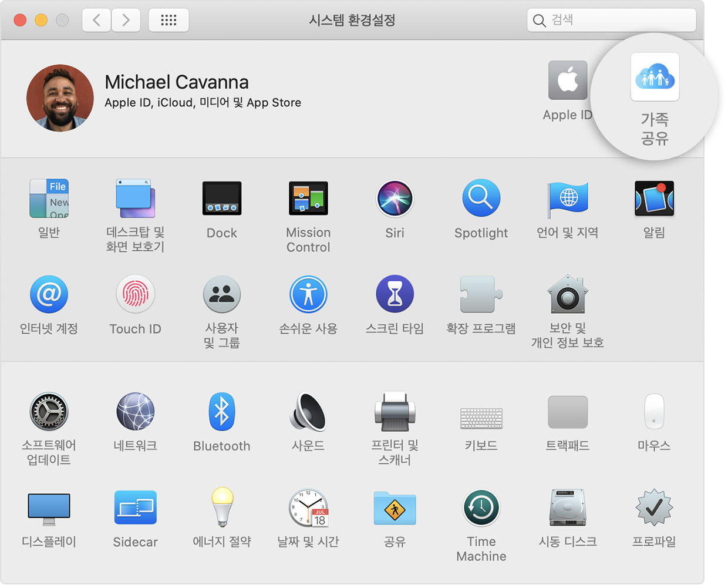Viewport: 728px width, 585px height.
Task: Open 시동 디스크 preferences
Action: [x=568, y=507]
